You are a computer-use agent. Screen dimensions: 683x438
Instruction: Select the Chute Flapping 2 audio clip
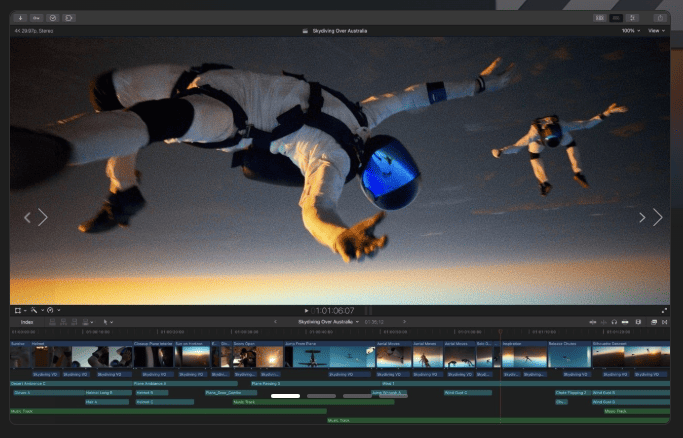572,393
